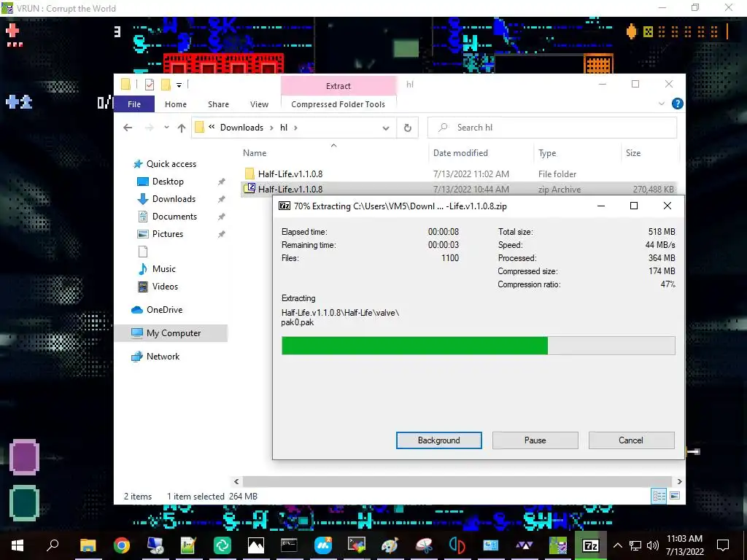
Task: Click the horizontal scrollbar in file list
Action: click(457, 481)
